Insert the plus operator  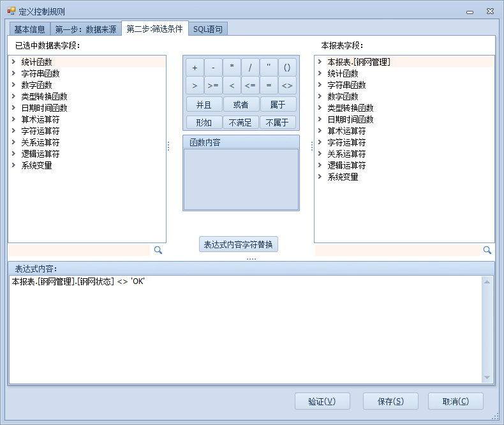coord(195,68)
